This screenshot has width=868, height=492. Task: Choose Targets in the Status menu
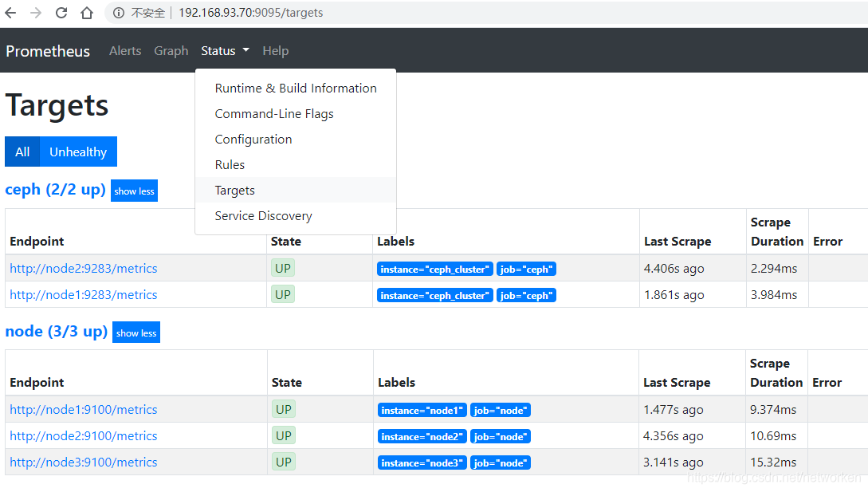click(296, 190)
